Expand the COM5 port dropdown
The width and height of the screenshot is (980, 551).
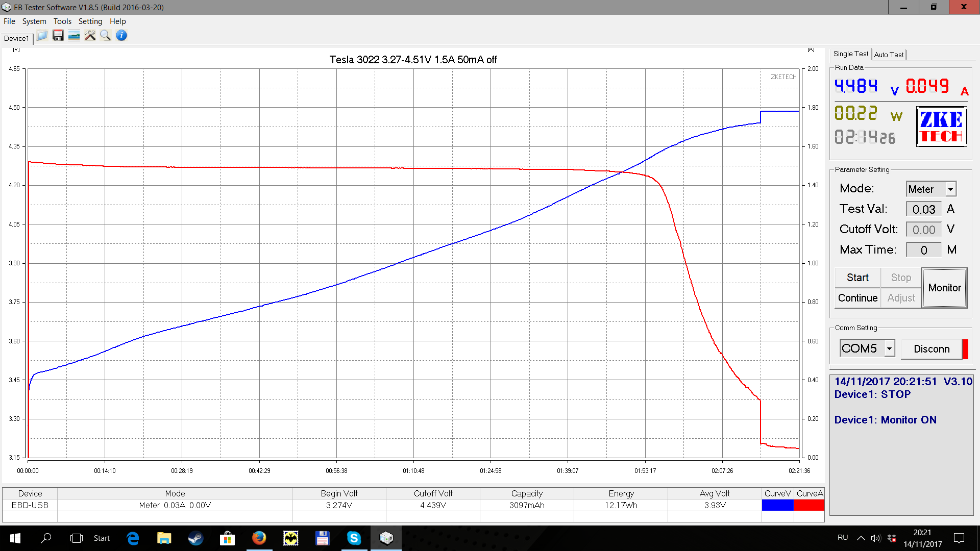889,348
